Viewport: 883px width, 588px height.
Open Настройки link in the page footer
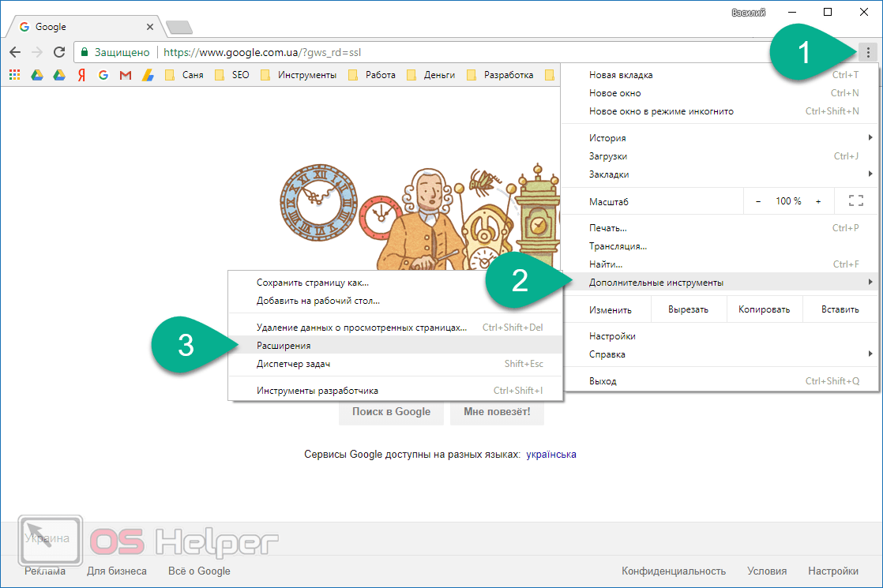(833, 571)
